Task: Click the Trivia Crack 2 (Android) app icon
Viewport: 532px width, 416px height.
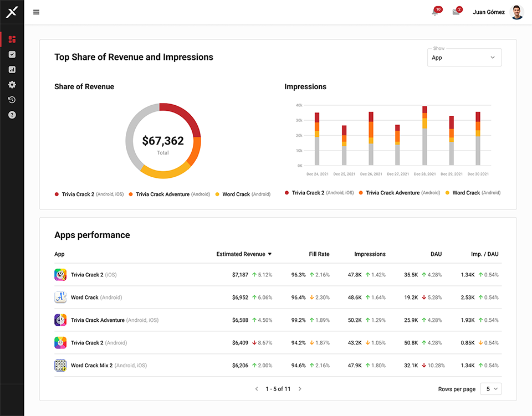Action: click(x=60, y=343)
